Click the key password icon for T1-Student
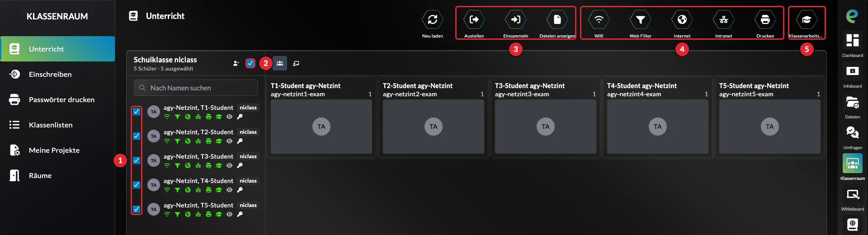Image resolution: width=868 pixels, height=235 pixels. pyautogui.click(x=240, y=117)
